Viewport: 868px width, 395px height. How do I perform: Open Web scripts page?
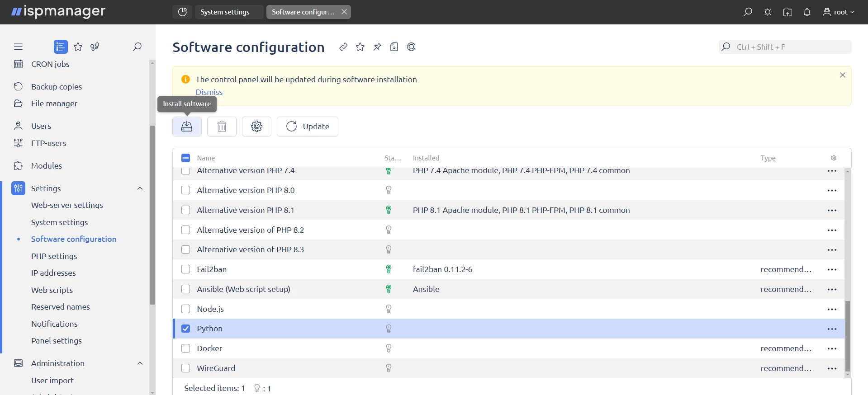pyautogui.click(x=52, y=290)
